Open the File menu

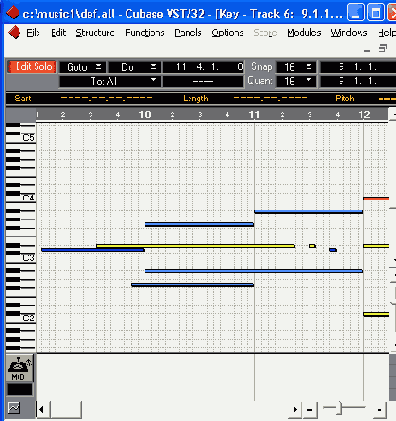pos(33,33)
